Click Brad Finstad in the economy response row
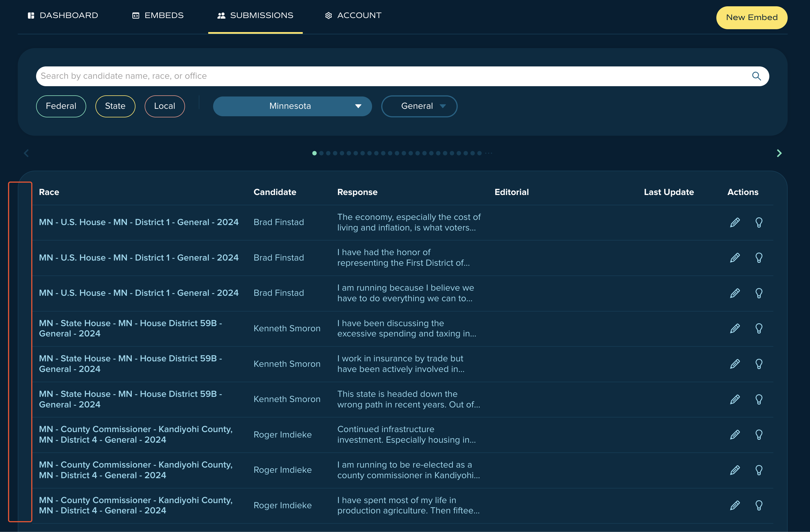810x532 pixels. 279,222
